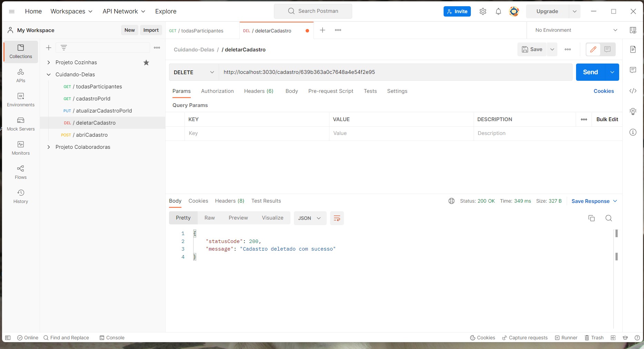Image resolution: width=644 pixels, height=349 pixels.
Task: Open the Collections sidebar panel
Action: (20, 51)
